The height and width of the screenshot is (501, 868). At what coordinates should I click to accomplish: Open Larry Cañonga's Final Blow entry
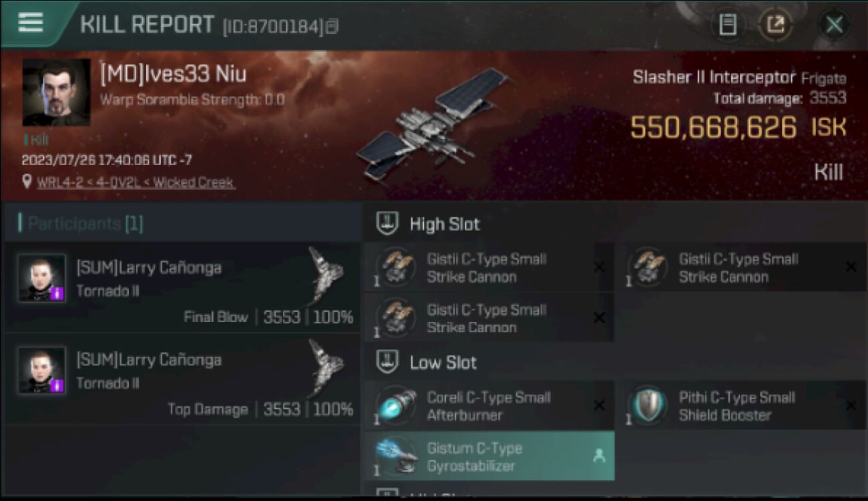182,287
